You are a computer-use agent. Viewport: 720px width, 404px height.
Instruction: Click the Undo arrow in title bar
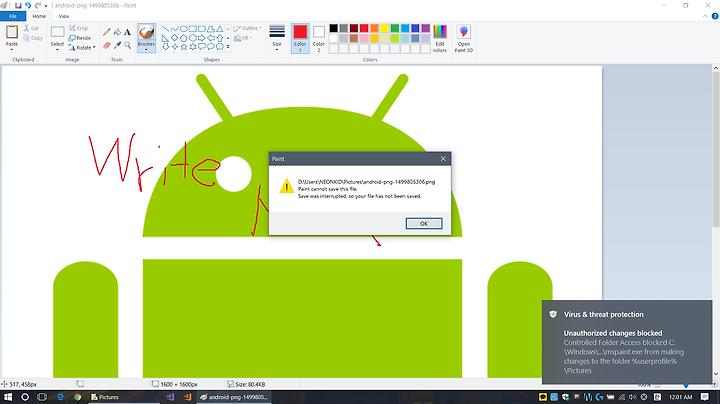coord(28,6)
